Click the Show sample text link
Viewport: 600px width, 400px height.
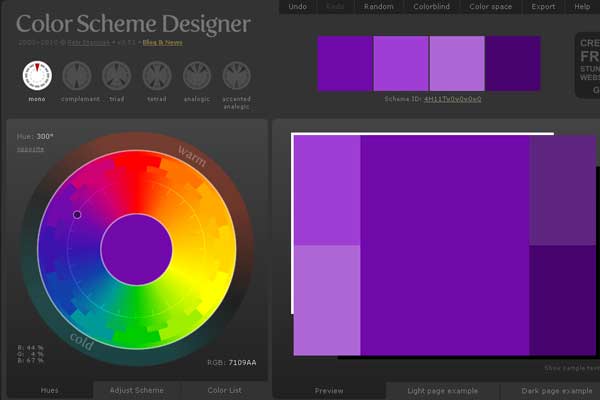coord(572,368)
